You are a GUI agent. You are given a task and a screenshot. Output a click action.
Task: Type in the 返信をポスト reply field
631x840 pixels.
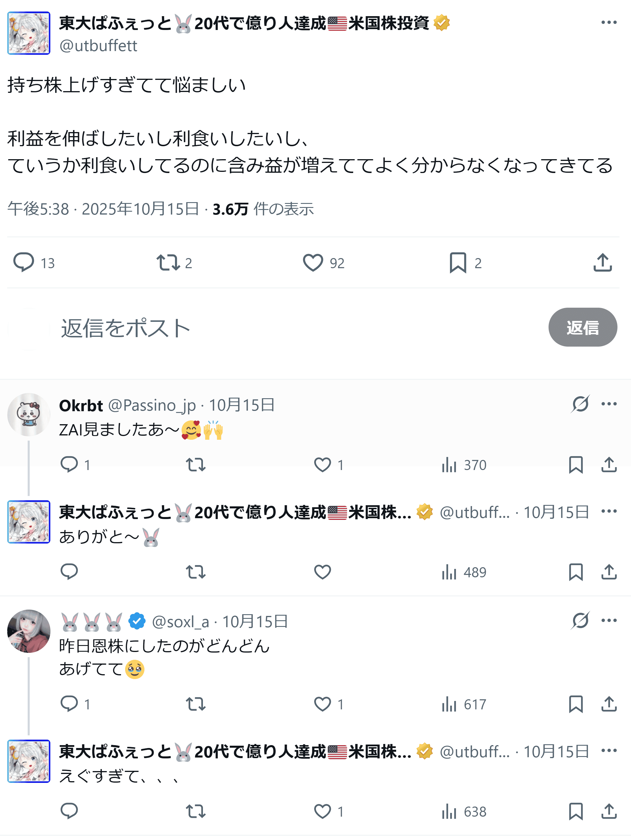pos(266,328)
